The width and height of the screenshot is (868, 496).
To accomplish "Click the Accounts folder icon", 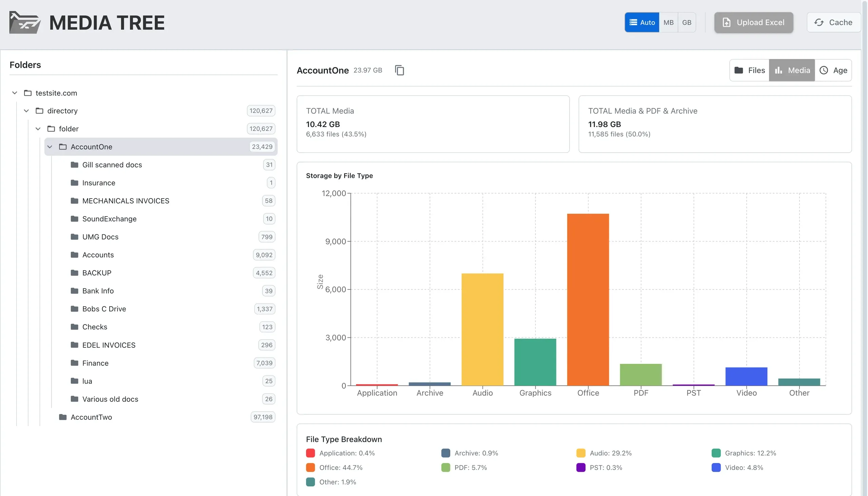I will pyautogui.click(x=74, y=255).
